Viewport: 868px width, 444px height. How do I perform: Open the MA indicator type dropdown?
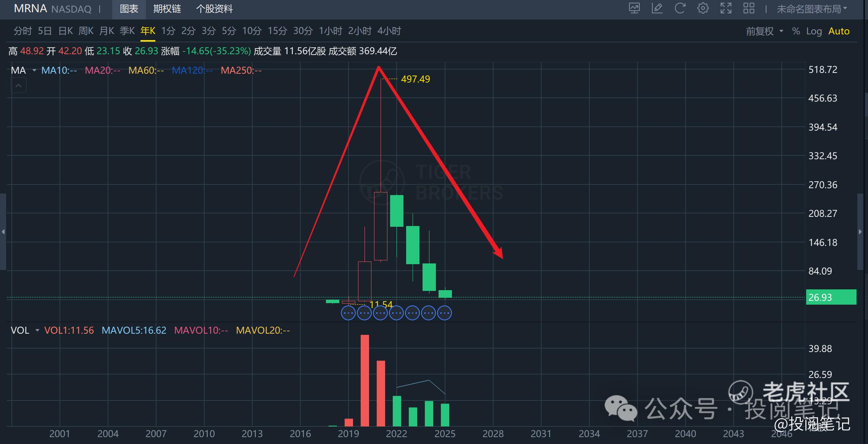tap(34, 71)
